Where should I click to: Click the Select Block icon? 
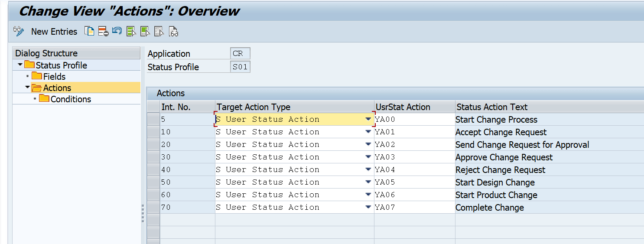coord(145,31)
